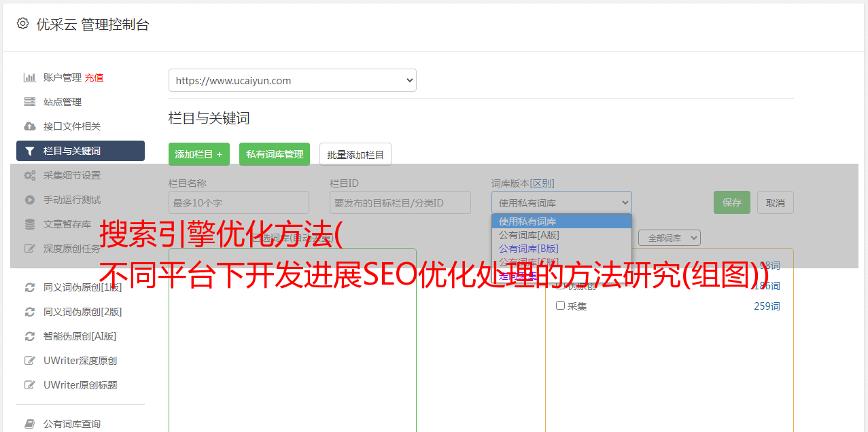Screen dimensions: 868x432
Task: Click the 批量添加栏目 button
Action: [355, 154]
